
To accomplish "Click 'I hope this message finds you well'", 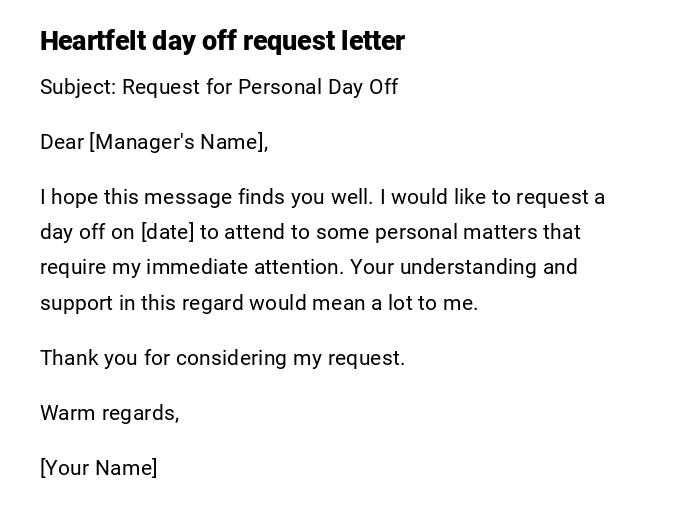I will [205, 197].
